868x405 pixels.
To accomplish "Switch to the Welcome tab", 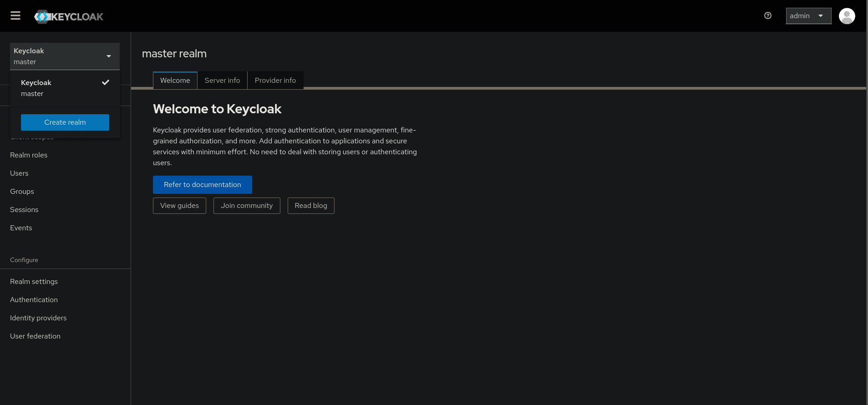I will coord(175,81).
